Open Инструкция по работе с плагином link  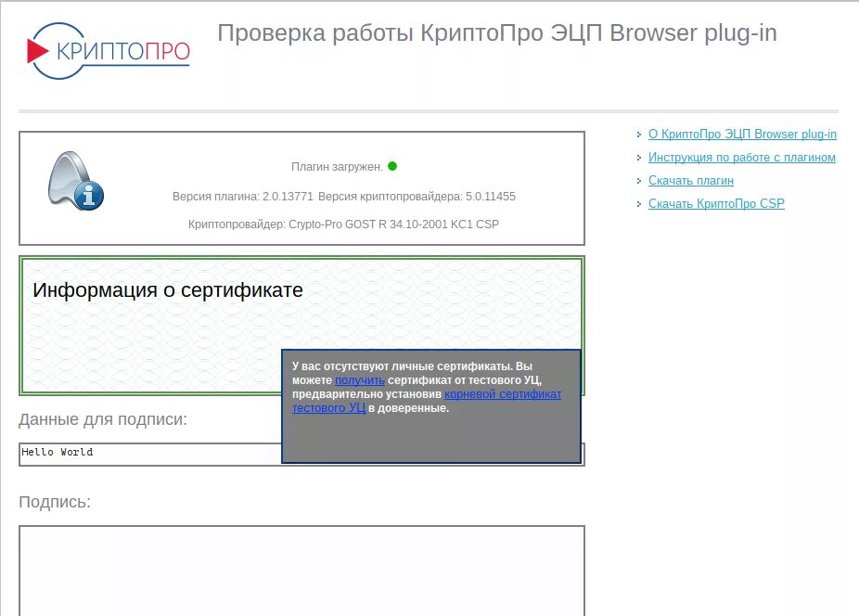[742, 158]
